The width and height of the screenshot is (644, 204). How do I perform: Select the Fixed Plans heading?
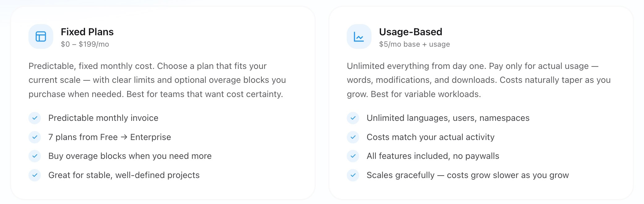point(87,32)
